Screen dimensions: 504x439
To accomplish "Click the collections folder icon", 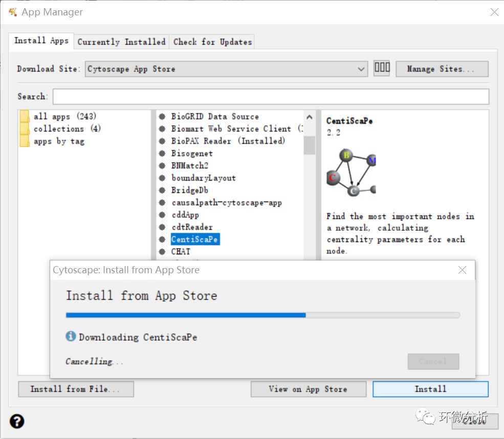I will (x=25, y=128).
